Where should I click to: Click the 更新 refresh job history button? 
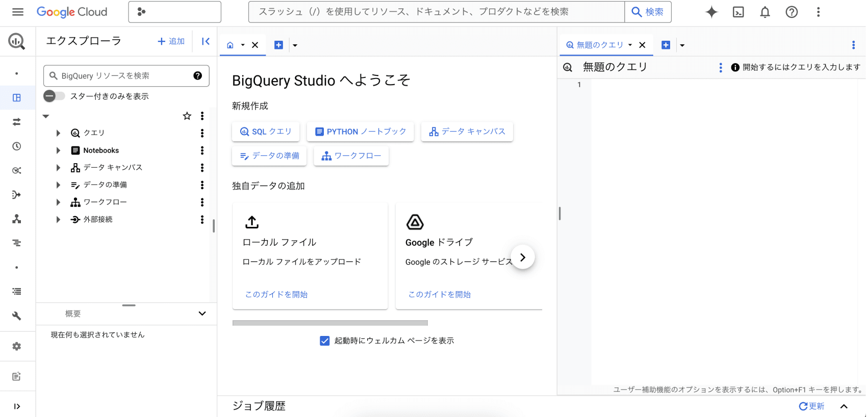(x=811, y=406)
